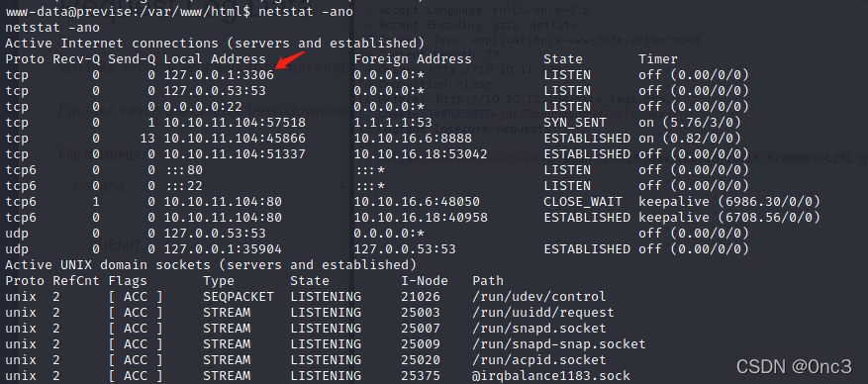The width and height of the screenshot is (868, 384).
Task: Click local address 10.10.11.104:45866
Action: (235, 138)
